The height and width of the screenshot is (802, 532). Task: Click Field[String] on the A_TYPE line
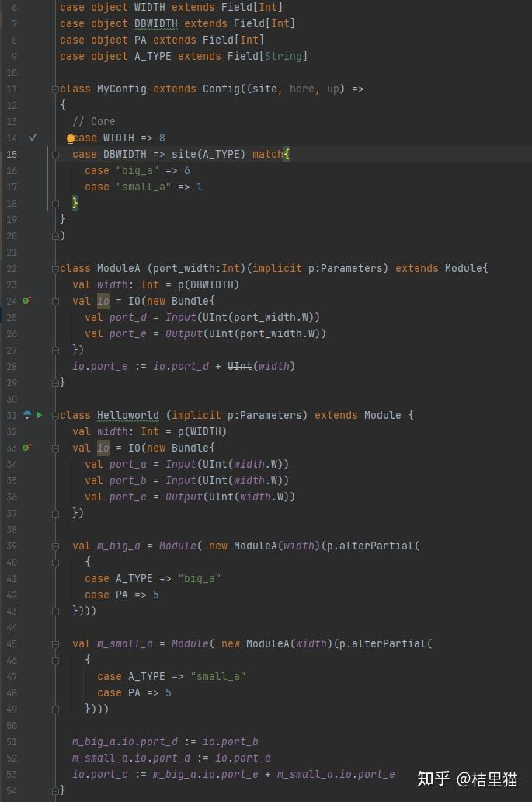coord(267,56)
